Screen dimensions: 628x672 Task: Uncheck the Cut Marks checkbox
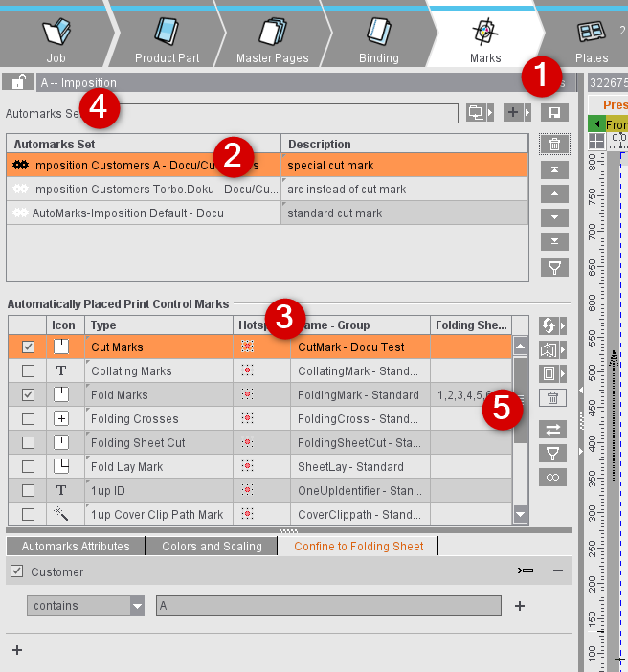28,347
